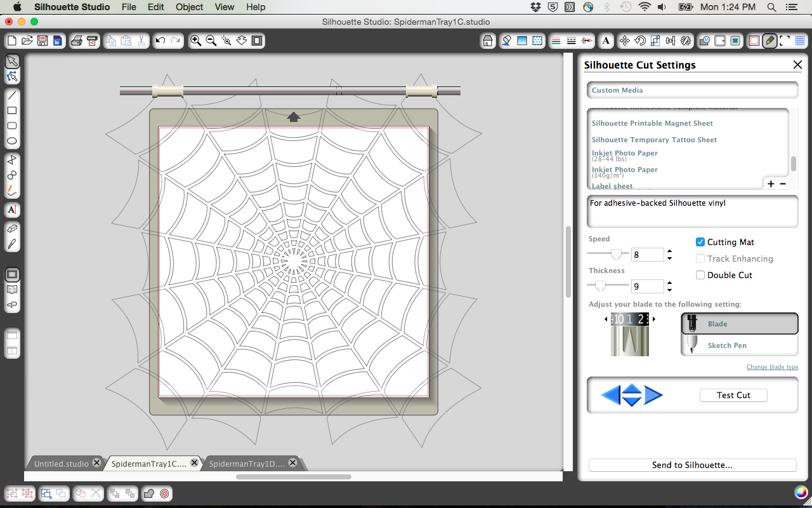Open the color wheel in bottom right corner
Image resolution: width=812 pixels, height=508 pixels.
801,492
